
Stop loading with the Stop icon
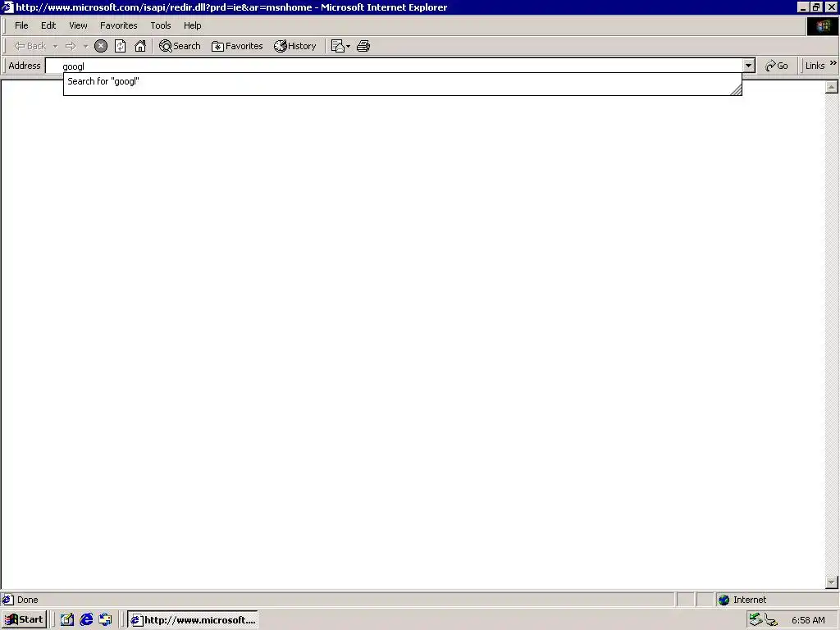101,46
